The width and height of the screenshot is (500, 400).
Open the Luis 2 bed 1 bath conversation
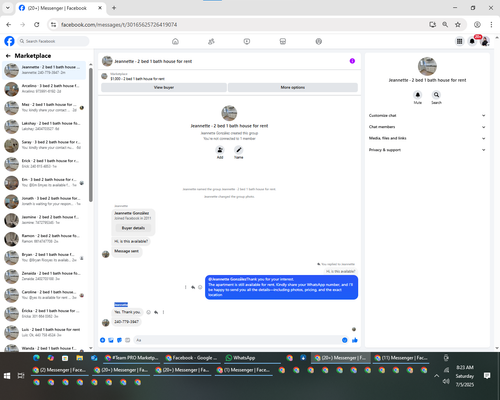point(44,332)
